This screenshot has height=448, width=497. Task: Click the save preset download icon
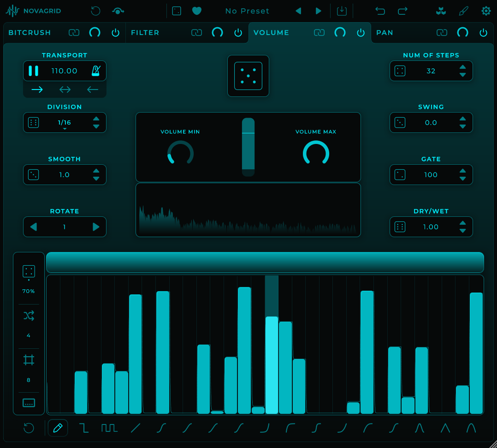pos(342,11)
